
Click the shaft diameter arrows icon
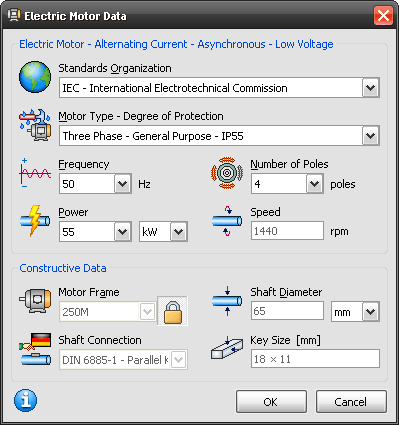[x=227, y=301]
